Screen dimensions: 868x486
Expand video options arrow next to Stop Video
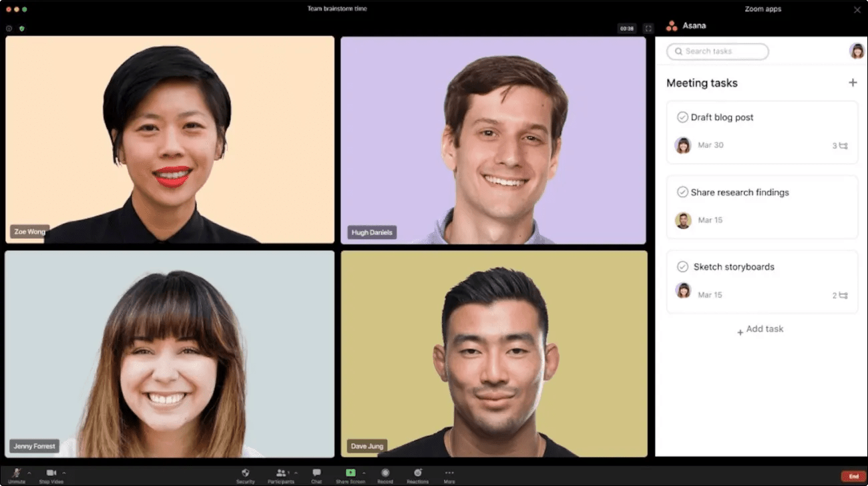[64, 473]
